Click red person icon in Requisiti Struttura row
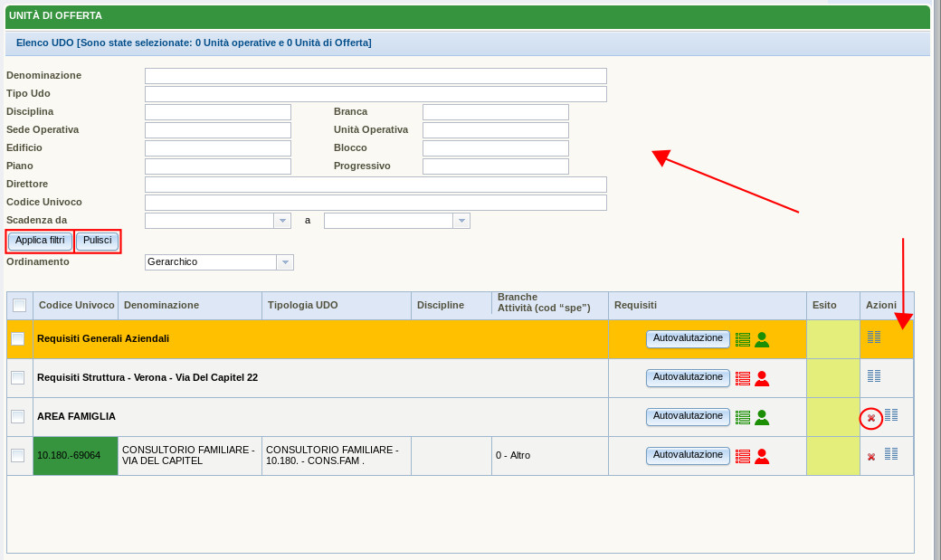Screen dimensions: 941x560 coord(762,378)
